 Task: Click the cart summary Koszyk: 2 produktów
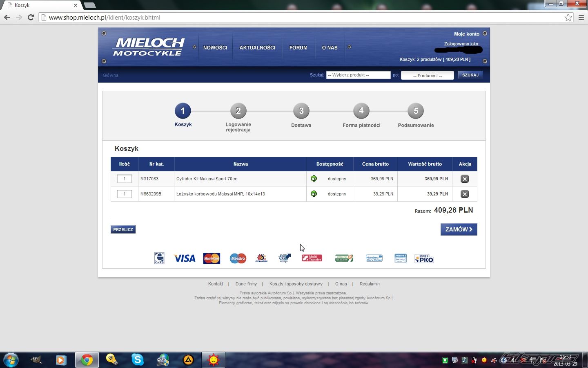tap(435, 60)
